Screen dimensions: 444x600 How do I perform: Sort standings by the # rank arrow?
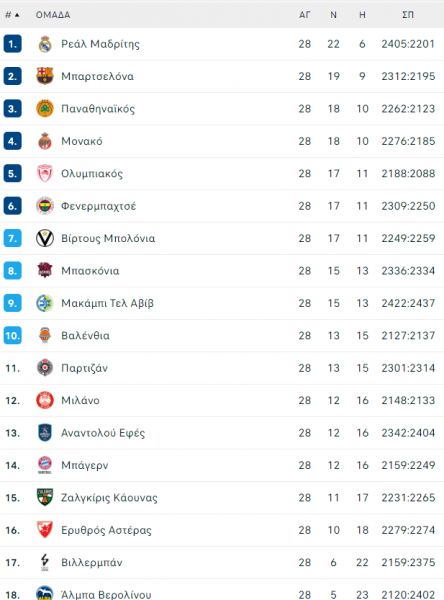pos(12,15)
